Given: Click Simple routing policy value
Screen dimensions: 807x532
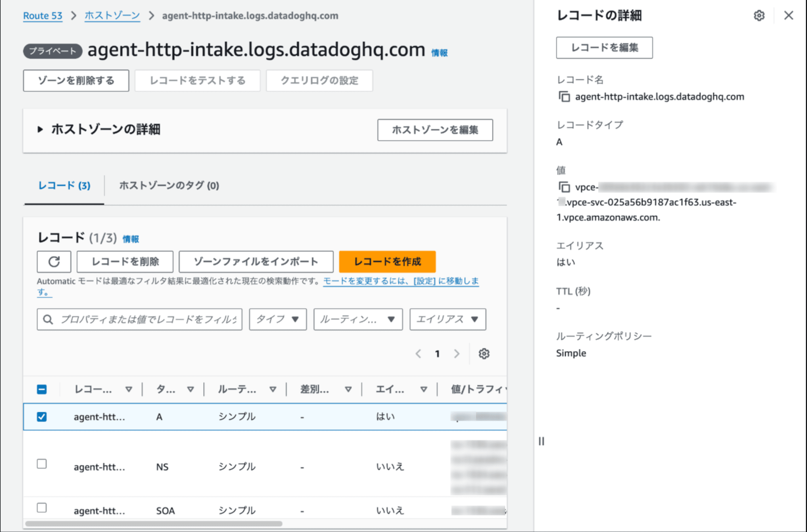Looking at the screenshot, I should pos(571,353).
